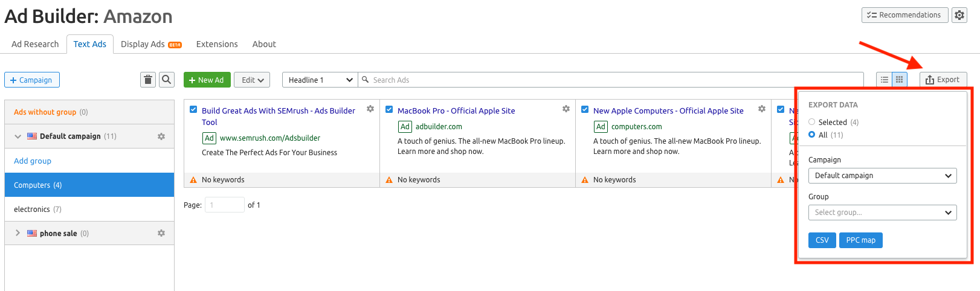
Task: Click 'Create The Perfect Ads For Your Business' text
Action: point(269,153)
